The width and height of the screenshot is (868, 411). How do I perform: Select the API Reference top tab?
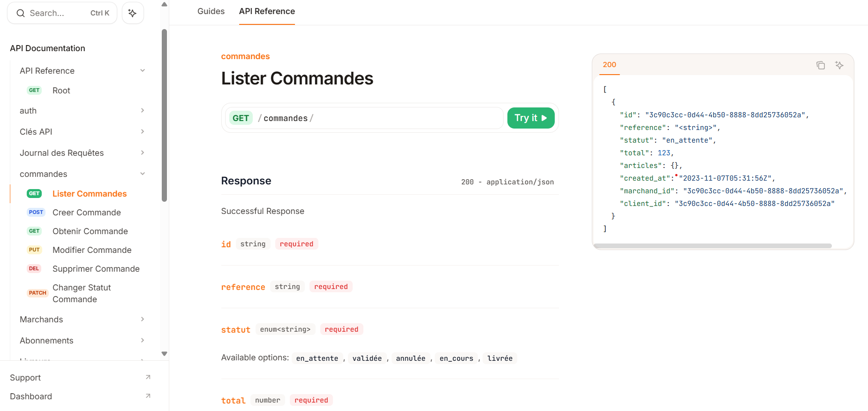click(x=267, y=11)
